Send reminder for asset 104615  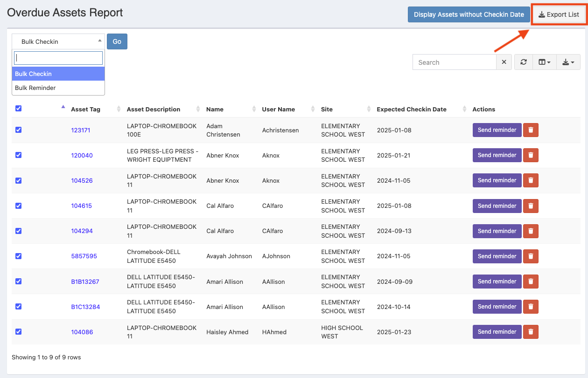click(497, 206)
